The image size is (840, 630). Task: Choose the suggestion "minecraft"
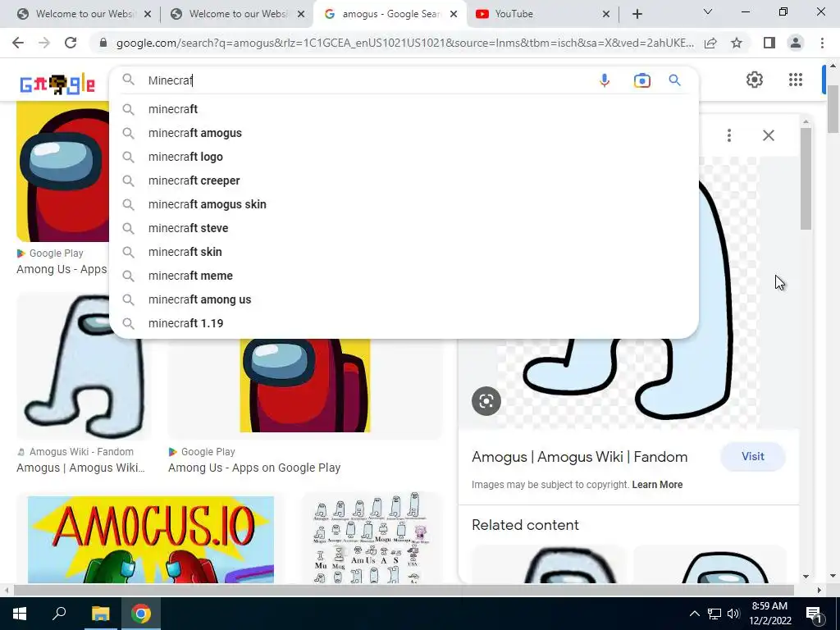click(404, 109)
